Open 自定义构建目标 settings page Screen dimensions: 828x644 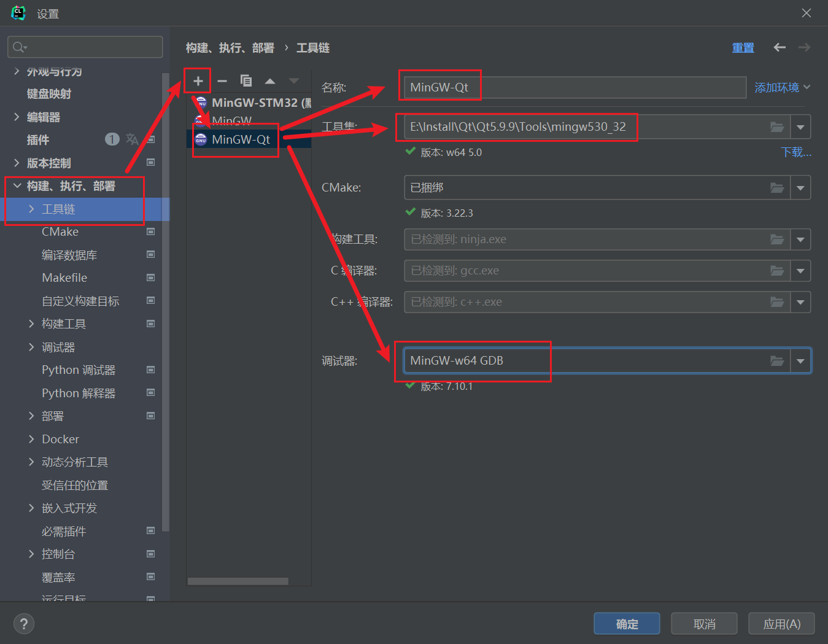80,301
